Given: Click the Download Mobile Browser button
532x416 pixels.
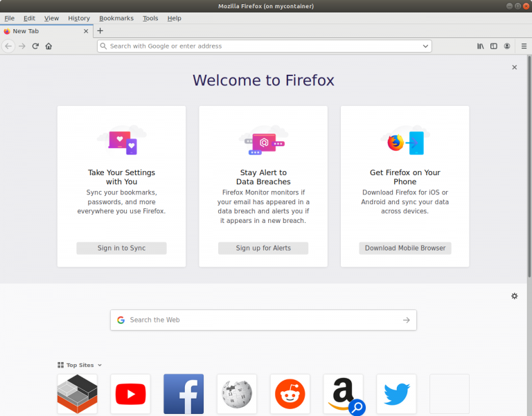Looking at the screenshot, I should click(x=405, y=248).
